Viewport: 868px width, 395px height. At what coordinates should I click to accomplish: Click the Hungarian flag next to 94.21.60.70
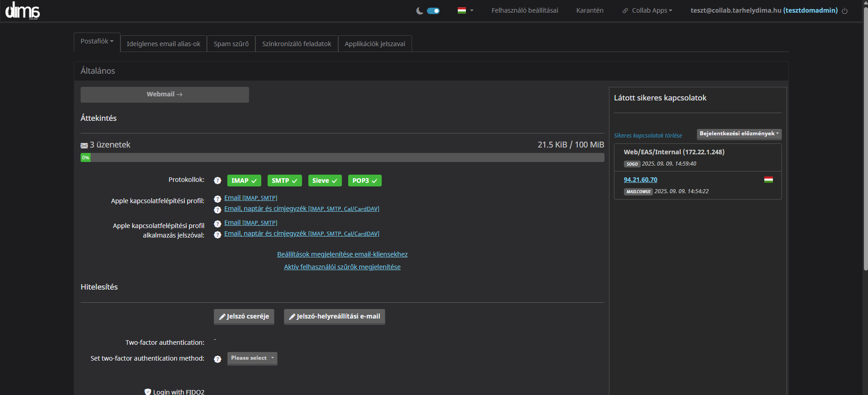coord(768,180)
